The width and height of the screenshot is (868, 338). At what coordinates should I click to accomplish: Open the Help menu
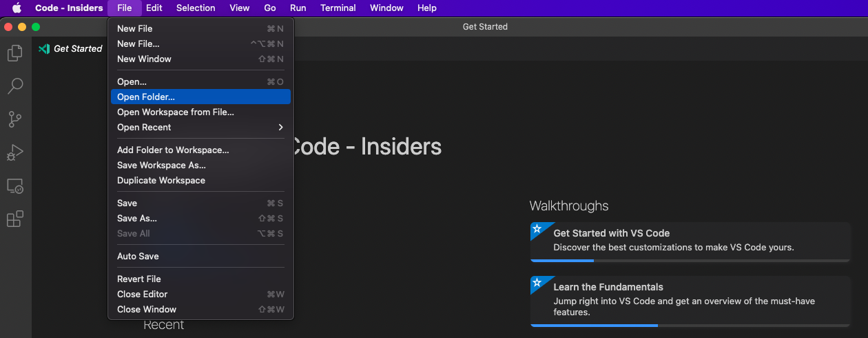click(427, 8)
